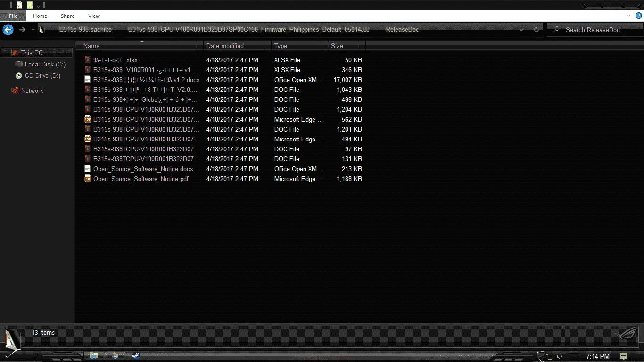Screen dimensions: 644x362
Task: Click the PDF icon of the 562 KB file
Action: pyautogui.click(x=87, y=119)
